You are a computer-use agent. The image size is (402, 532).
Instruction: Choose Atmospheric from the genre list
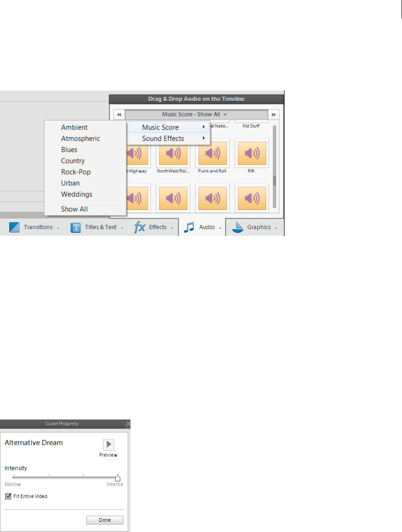pyautogui.click(x=80, y=138)
